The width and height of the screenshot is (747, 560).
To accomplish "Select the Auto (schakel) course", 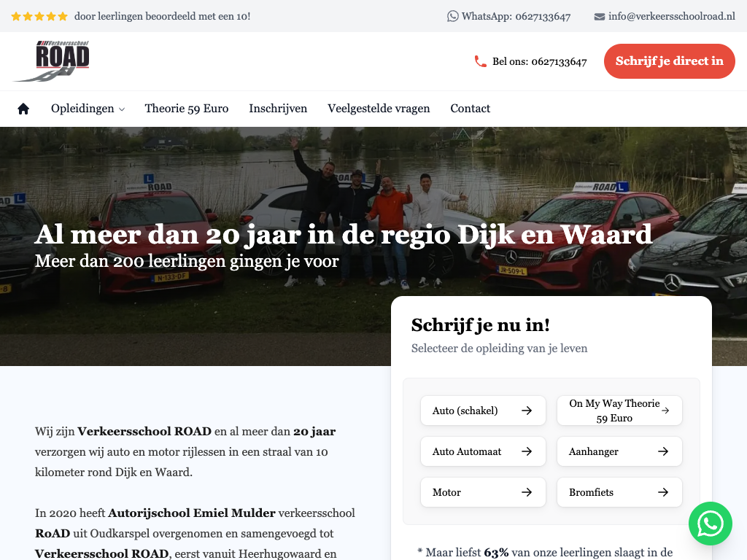I will click(x=483, y=411).
